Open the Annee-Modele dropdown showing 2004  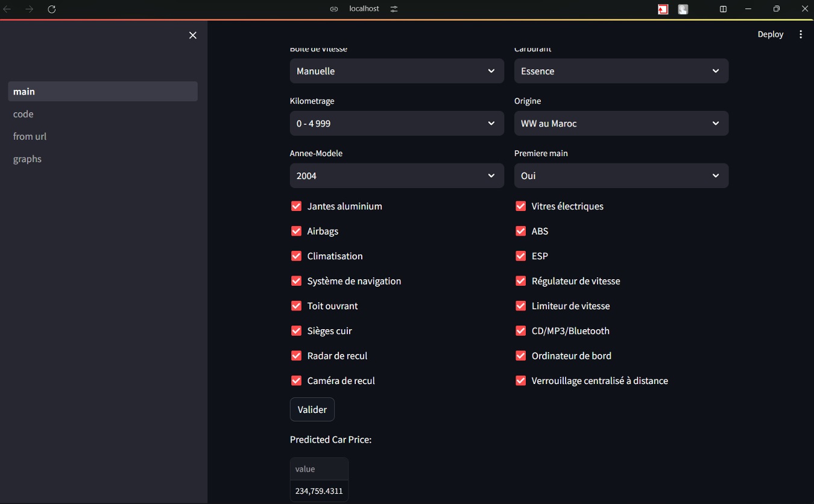[396, 176]
